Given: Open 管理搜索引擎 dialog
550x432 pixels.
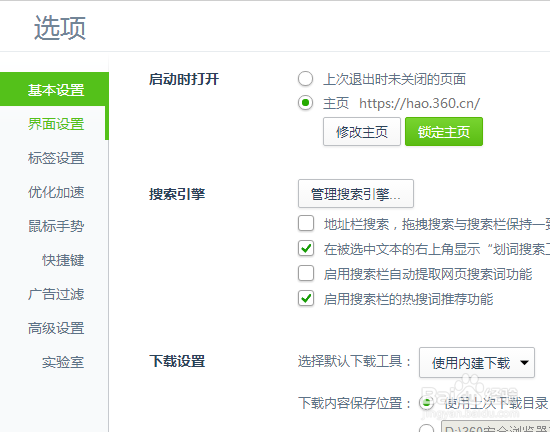Looking at the screenshot, I should tap(356, 194).
